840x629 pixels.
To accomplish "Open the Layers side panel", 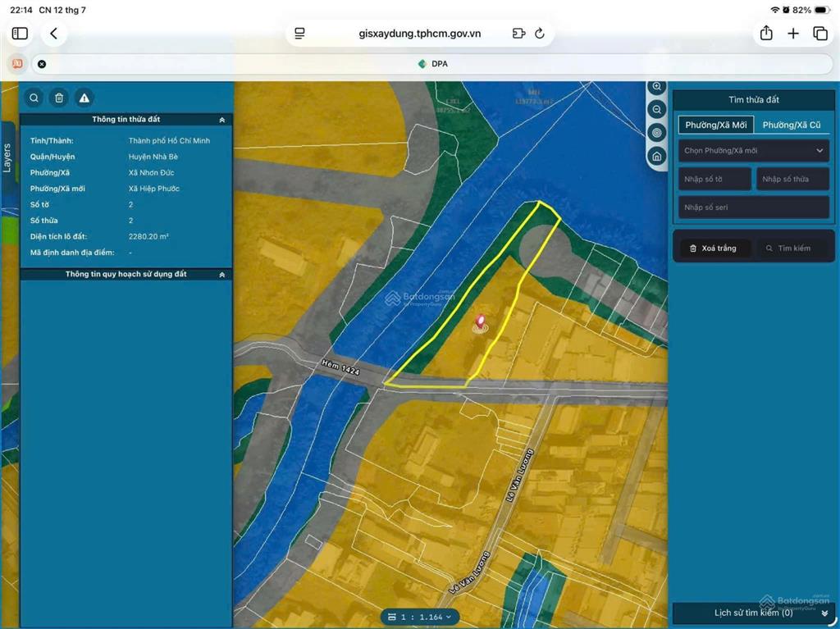I will point(7,158).
